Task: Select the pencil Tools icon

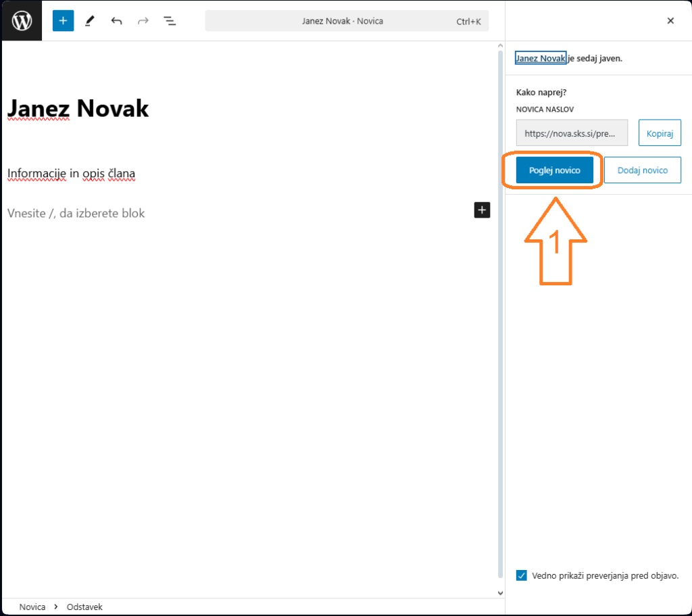Action: coord(90,21)
